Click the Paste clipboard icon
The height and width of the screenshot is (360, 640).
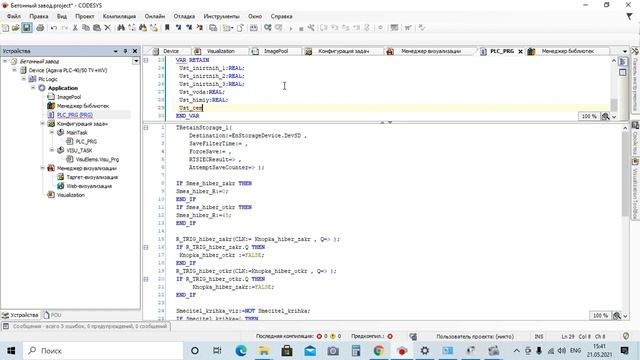[97, 28]
